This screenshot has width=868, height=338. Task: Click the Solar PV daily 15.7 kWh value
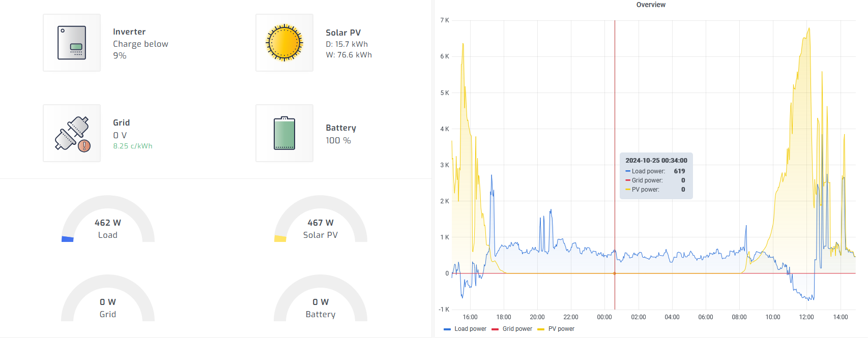347,44
